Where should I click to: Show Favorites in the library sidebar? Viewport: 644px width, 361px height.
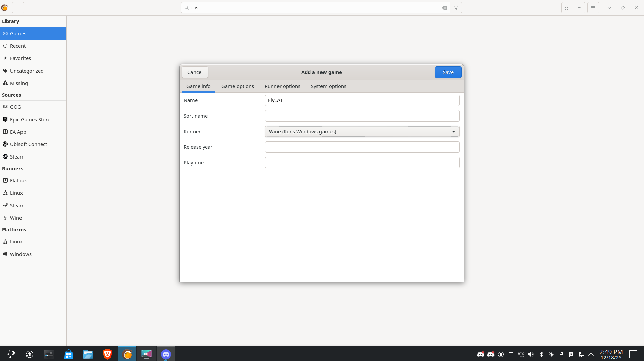click(20, 58)
